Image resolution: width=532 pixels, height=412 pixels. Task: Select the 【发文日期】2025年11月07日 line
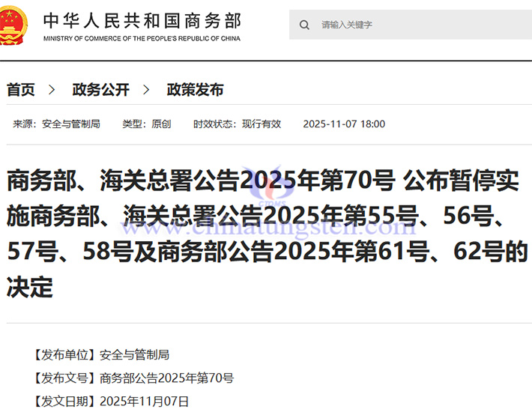coord(111,402)
